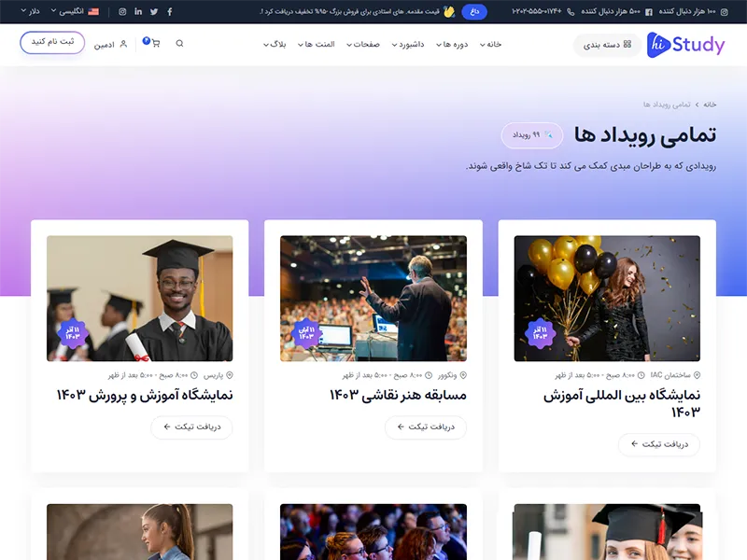
Task: Click the ثبت نام کنید button
Action: (x=52, y=42)
